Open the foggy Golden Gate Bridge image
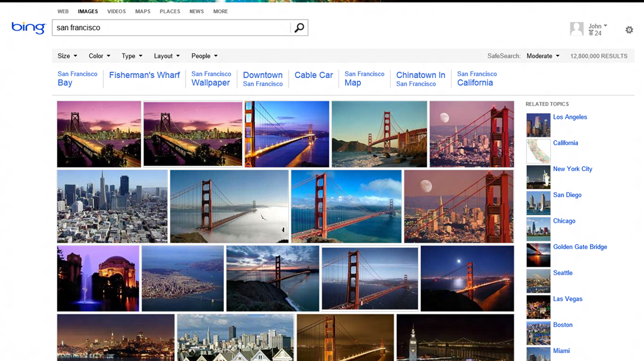Screen dimensions: 644x361 [229, 206]
